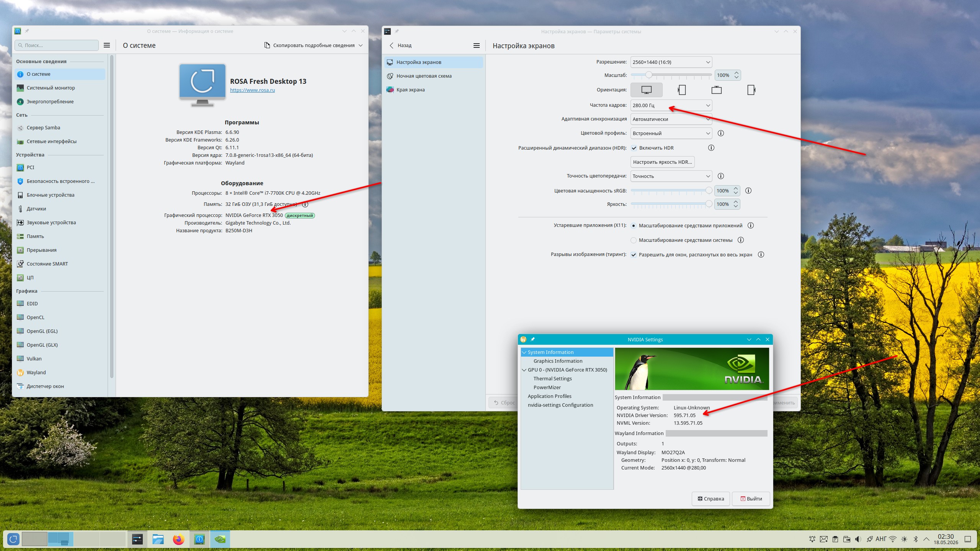The width and height of the screenshot is (980, 551).
Task: Open the rosa.ru website link
Action: point(252,90)
